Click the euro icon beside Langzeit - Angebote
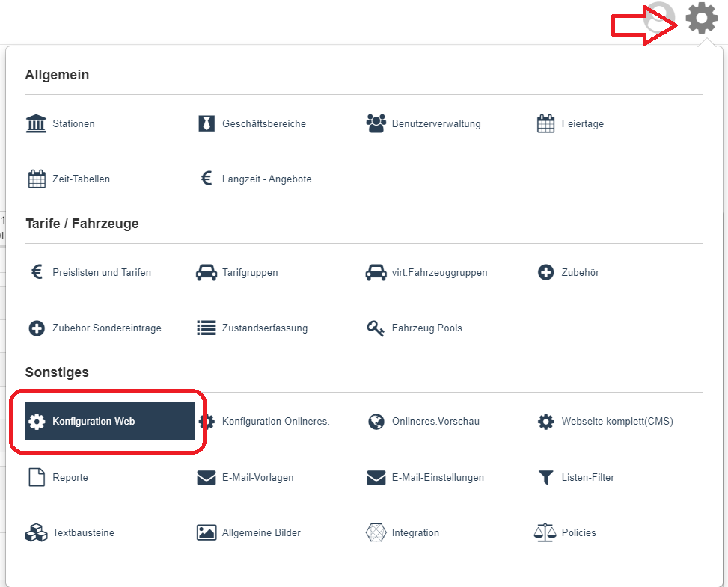 point(207,178)
